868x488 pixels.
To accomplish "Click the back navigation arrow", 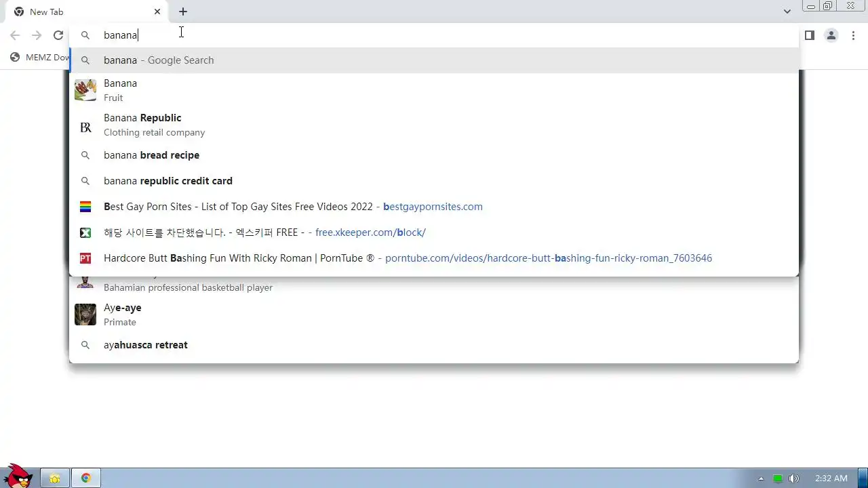I will pos(15,35).
